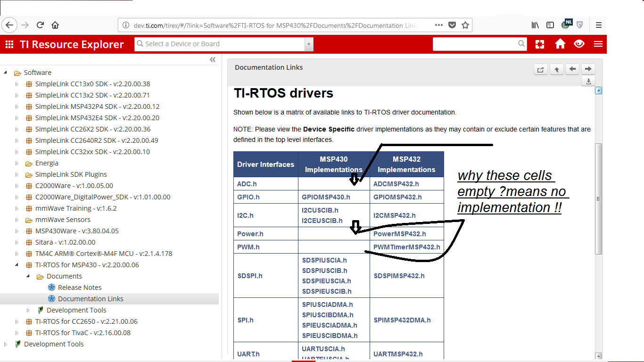Open the Select a Device or Board dropdown

click(309, 43)
